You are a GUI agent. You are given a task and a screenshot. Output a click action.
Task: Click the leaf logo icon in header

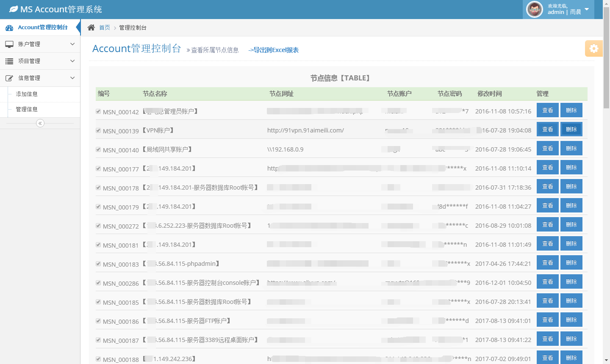point(14,9)
